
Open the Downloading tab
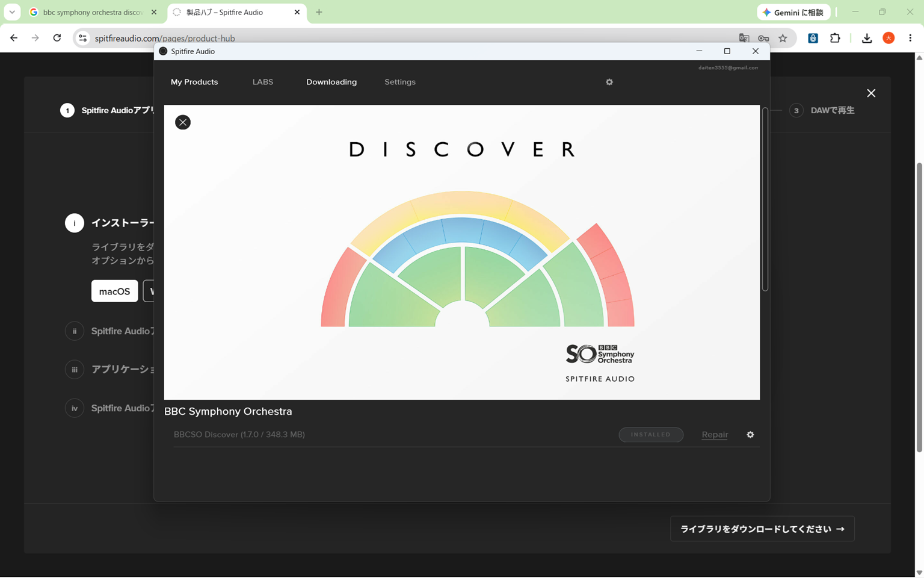331,82
